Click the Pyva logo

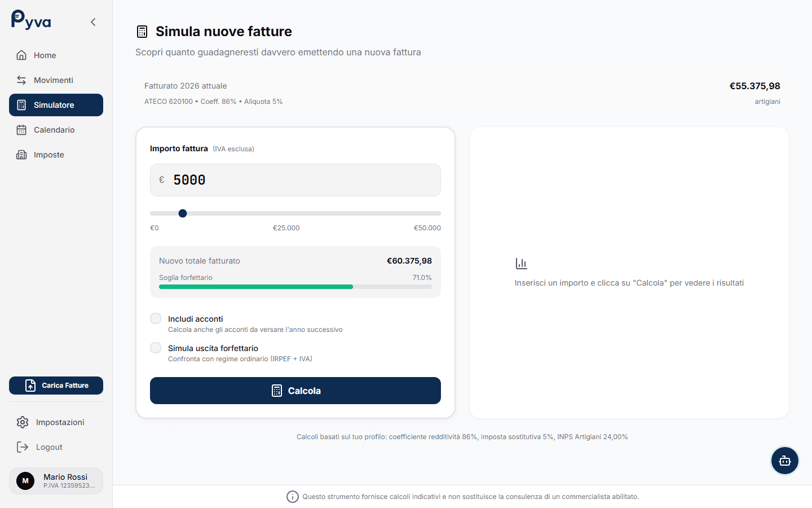(30, 21)
